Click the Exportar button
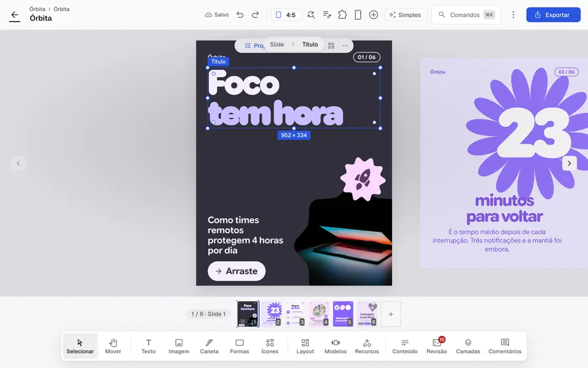 tap(553, 15)
